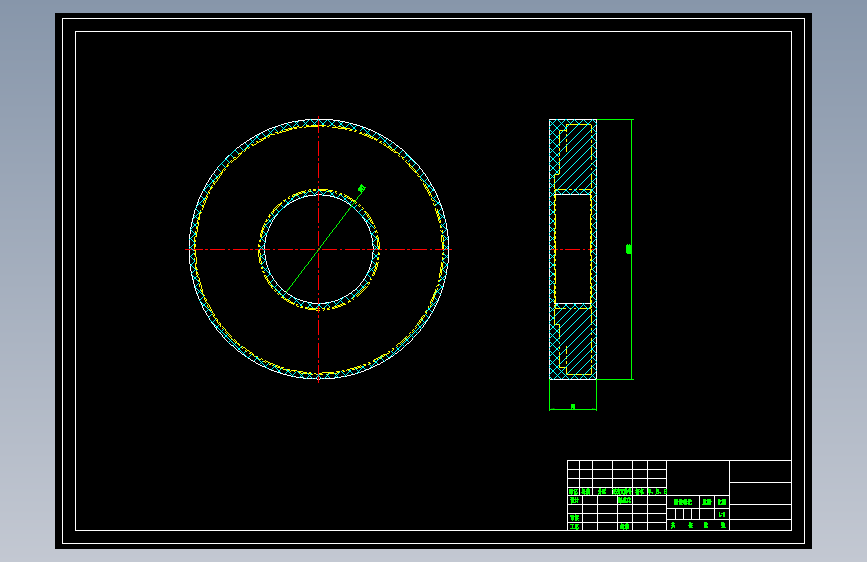The image size is (867, 562).
Task: Click the bore opening in the section view
Action: coord(573,249)
